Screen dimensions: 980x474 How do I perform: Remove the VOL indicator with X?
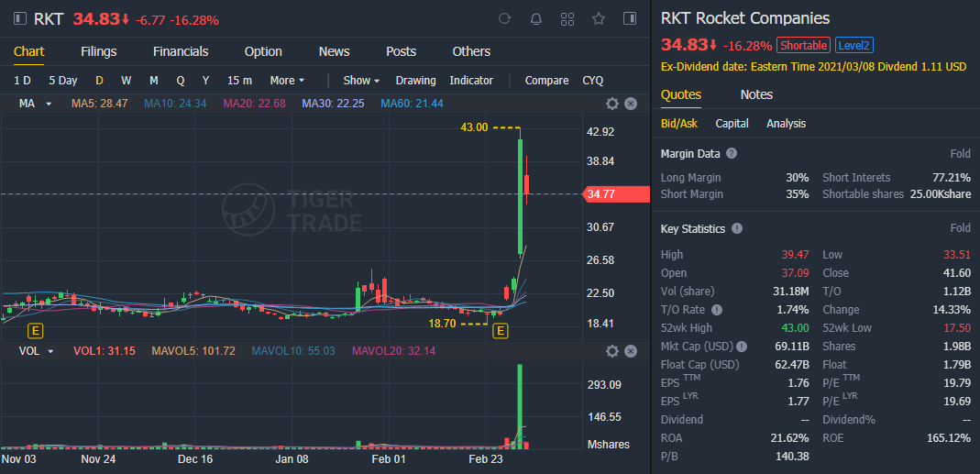click(x=631, y=351)
